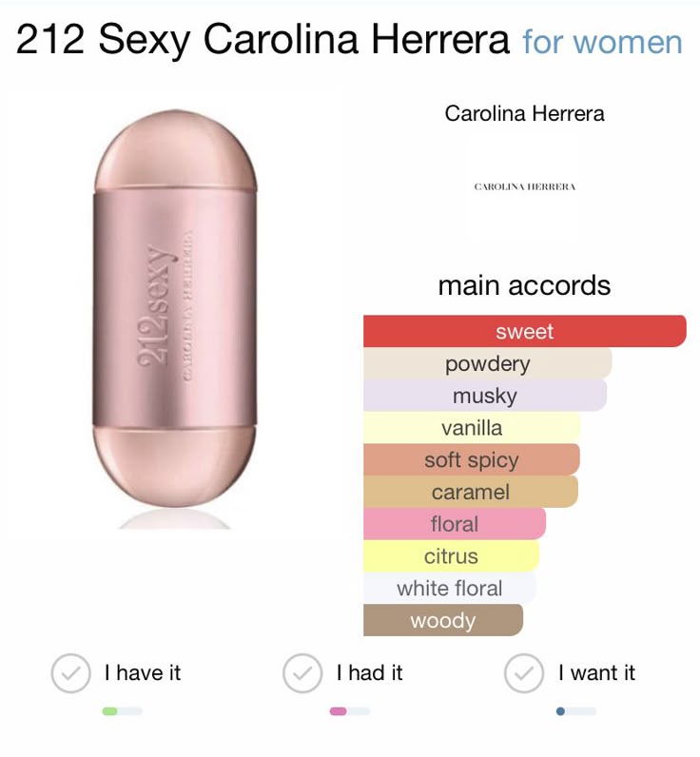The image size is (700, 757).
Task: Select the 'soft spicy' accord bar
Action: (x=471, y=460)
